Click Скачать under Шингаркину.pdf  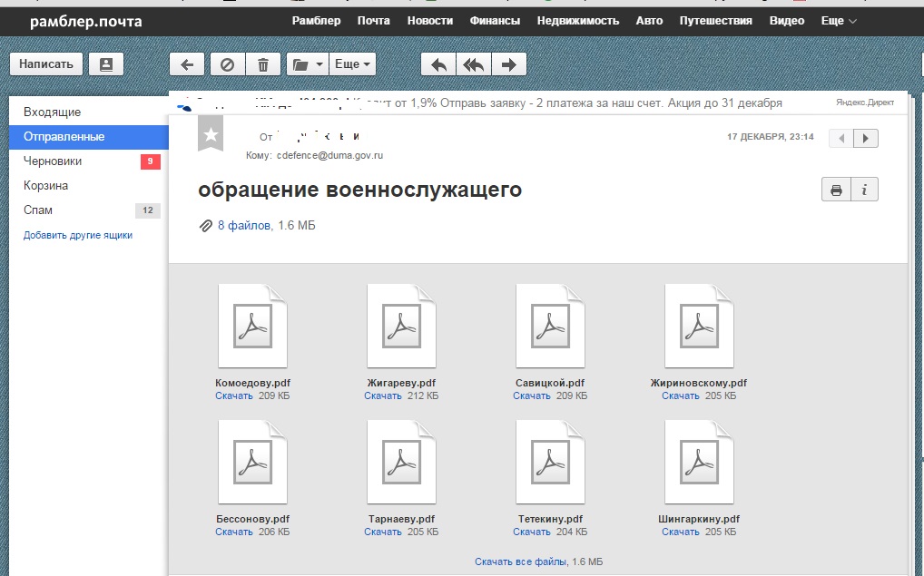[681, 532]
